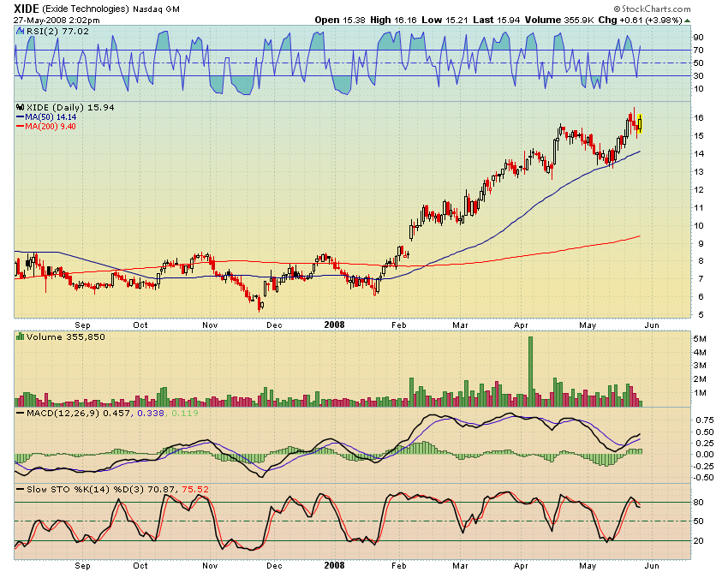The height and width of the screenshot is (572, 728).
Task: Click the green up arrow after the Chg value
Action: [x=687, y=21]
